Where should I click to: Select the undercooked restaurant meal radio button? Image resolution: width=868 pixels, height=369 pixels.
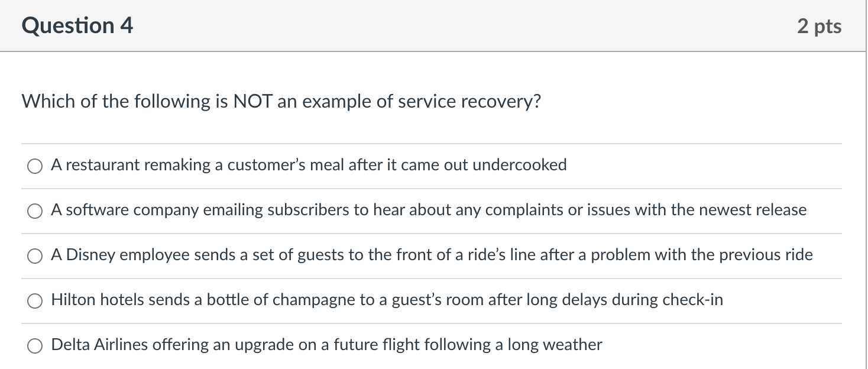tap(35, 167)
